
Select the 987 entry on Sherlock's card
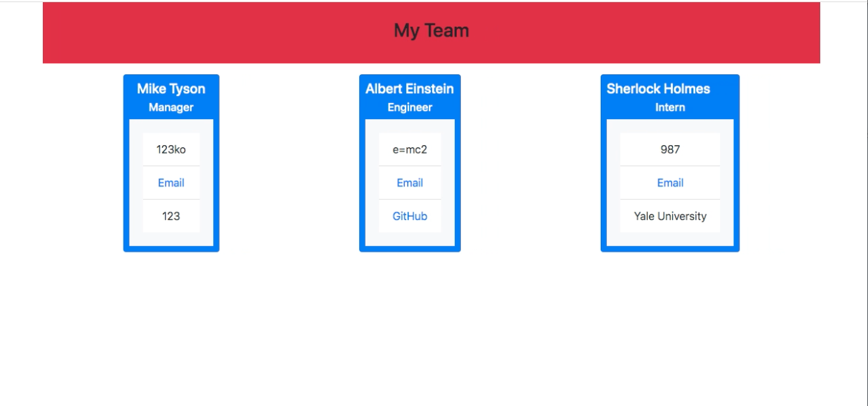[x=669, y=149]
